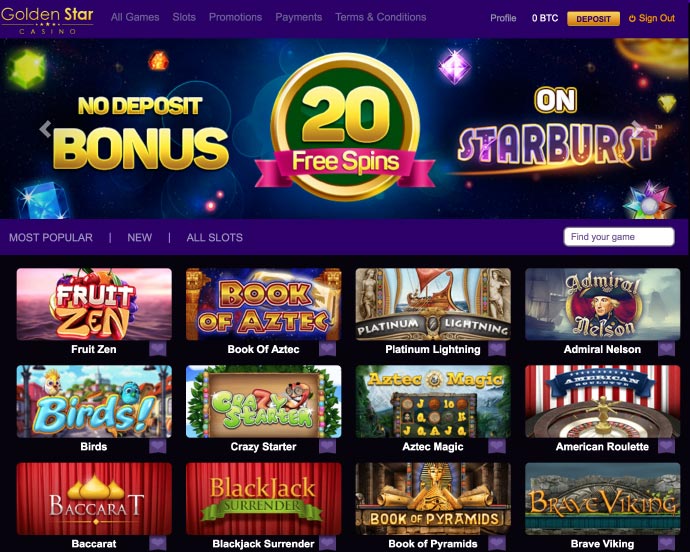
Task: Toggle favorite bookmark for Platinum Lightning
Action: click(x=497, y=350)
